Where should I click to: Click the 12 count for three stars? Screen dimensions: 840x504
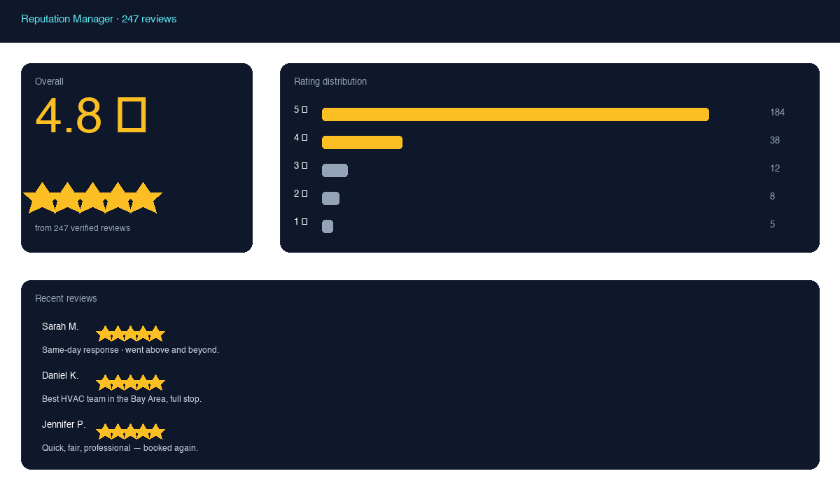(x=775, y=169)
